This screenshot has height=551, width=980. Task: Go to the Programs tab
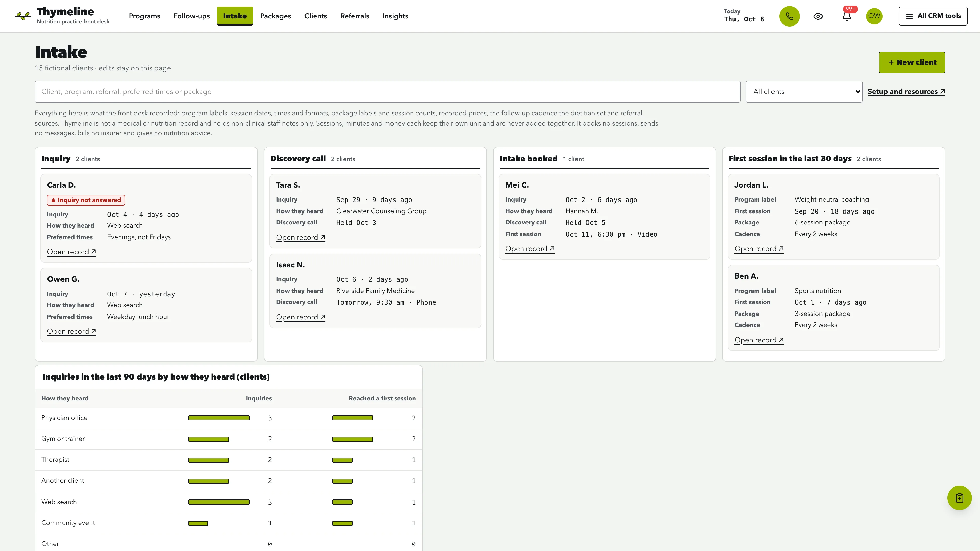click(144, 16)
